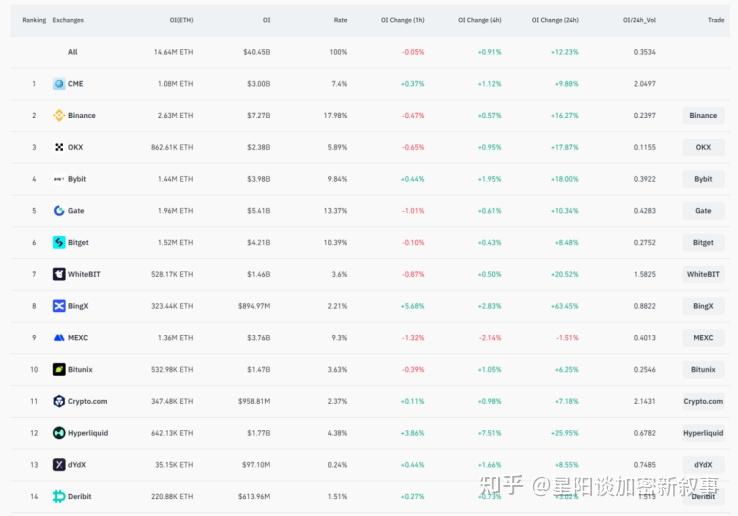
Task: Sort by OI/24h_Vol column header
Action: coord(639,20)
